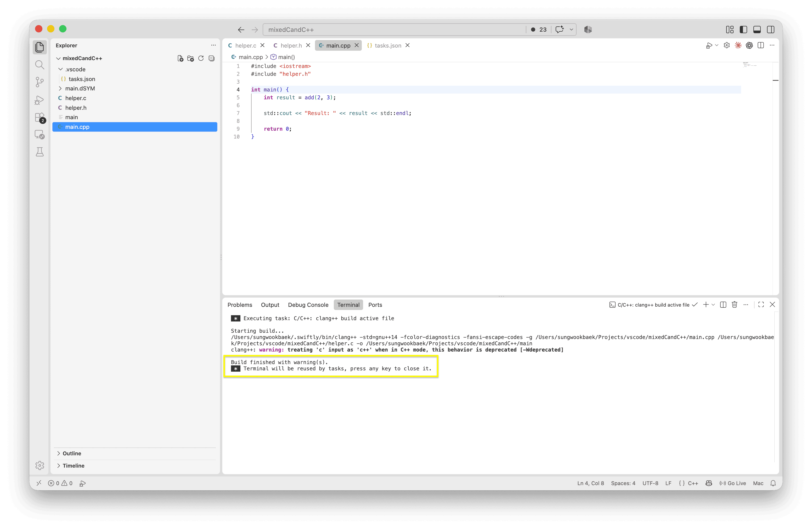Viewport: 812px width, 529px height.
Task: Open Run or Debug dropdown arrow
Action: pos(717,45)
